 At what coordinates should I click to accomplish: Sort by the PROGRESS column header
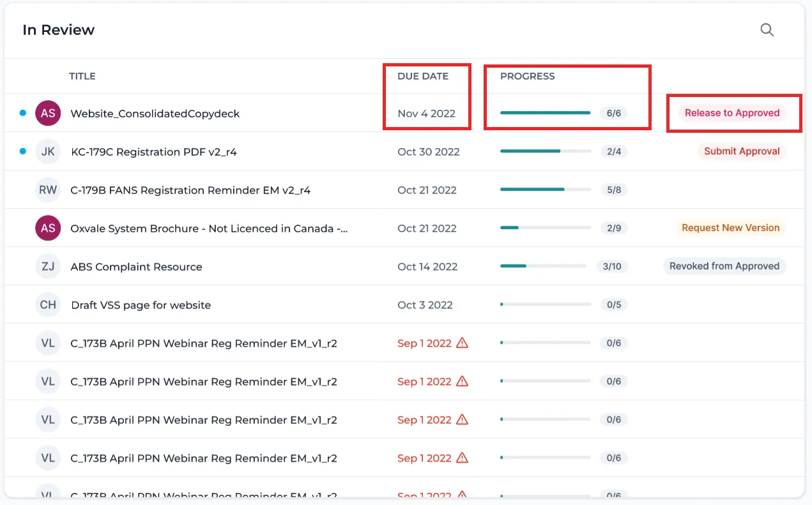pyautogui.click(x=527, y=76)
